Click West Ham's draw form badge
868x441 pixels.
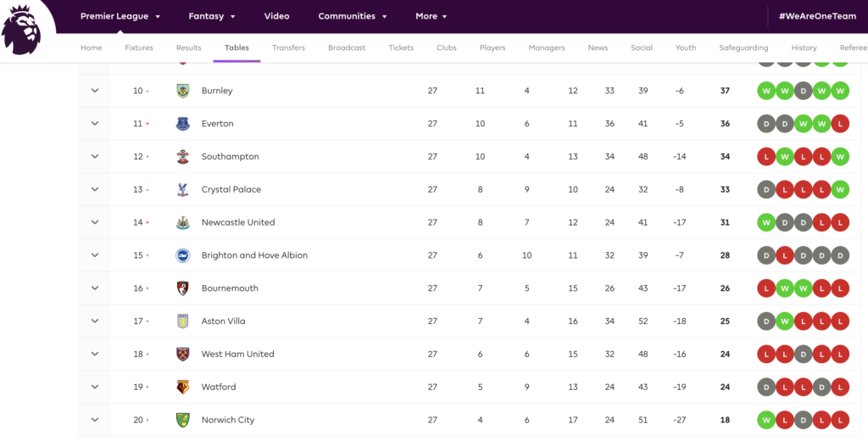point(804,354)
